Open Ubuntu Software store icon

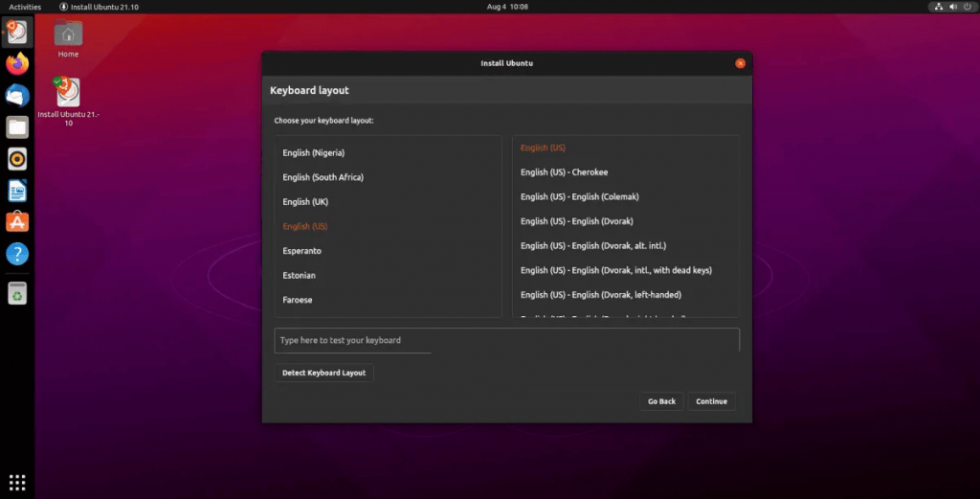point(17,222)
